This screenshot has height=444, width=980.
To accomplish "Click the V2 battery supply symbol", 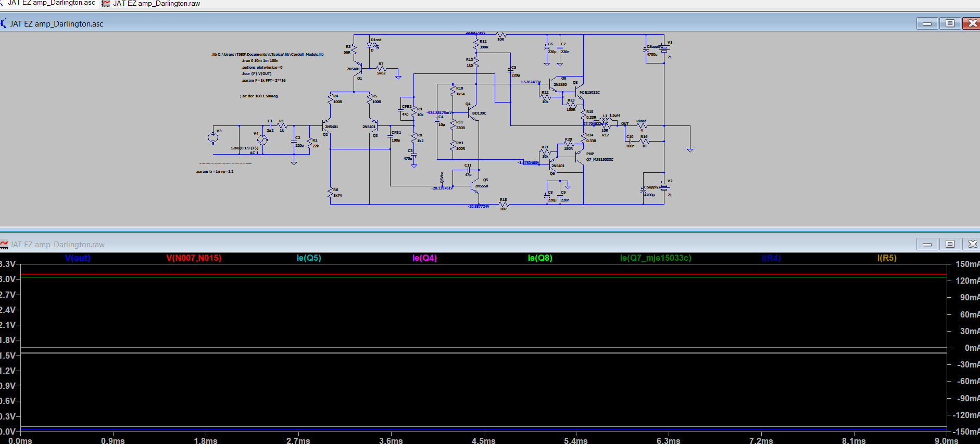I will coord(664,187).
